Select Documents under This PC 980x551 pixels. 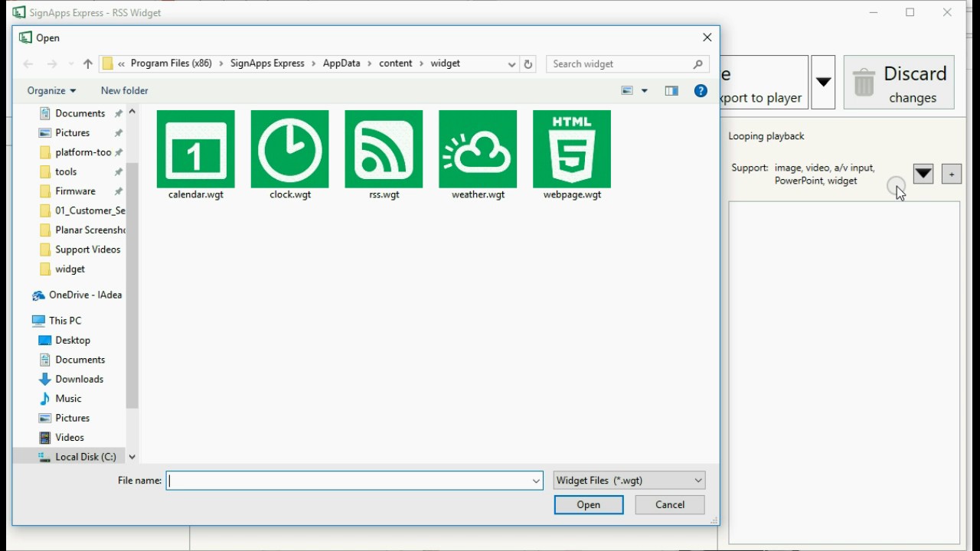[x=80, y=360]
